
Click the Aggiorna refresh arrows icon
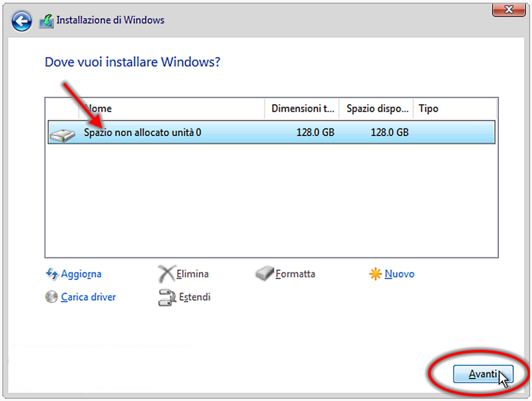pyautogui.click(x=52, y=274)
